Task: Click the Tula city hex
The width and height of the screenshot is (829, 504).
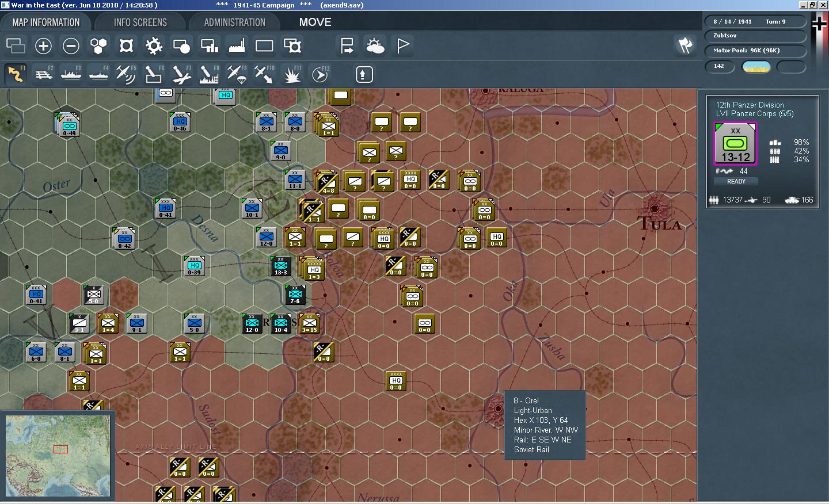Action: [655, 208]
